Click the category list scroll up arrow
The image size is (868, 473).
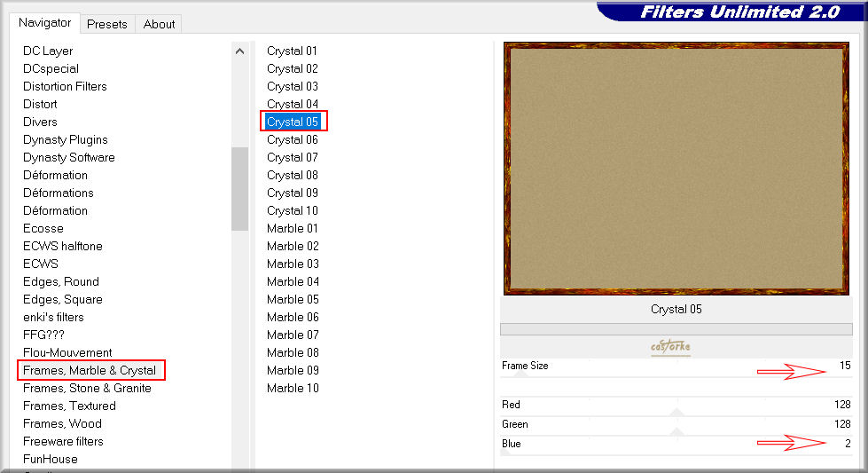(x=239, y=51)
